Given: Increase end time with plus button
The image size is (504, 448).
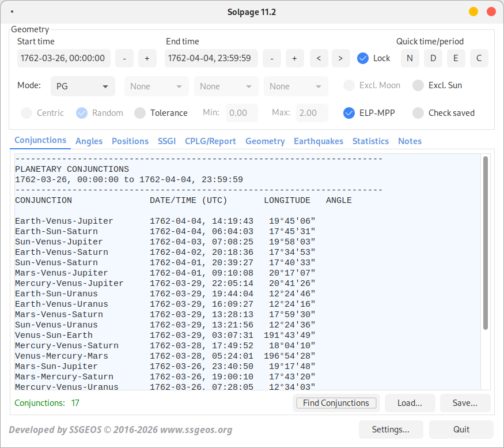Looking at the screenshot, I should click(x=295, y=58).
